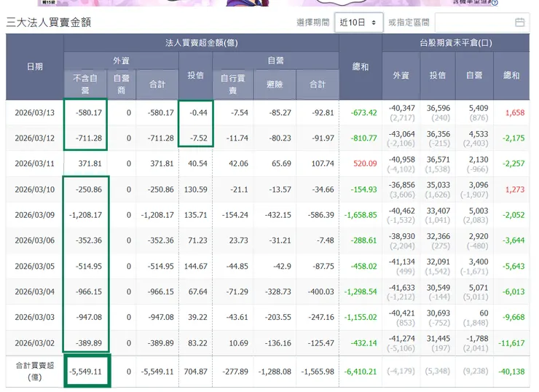Click the 合計買賣超(億) row label

35,372
